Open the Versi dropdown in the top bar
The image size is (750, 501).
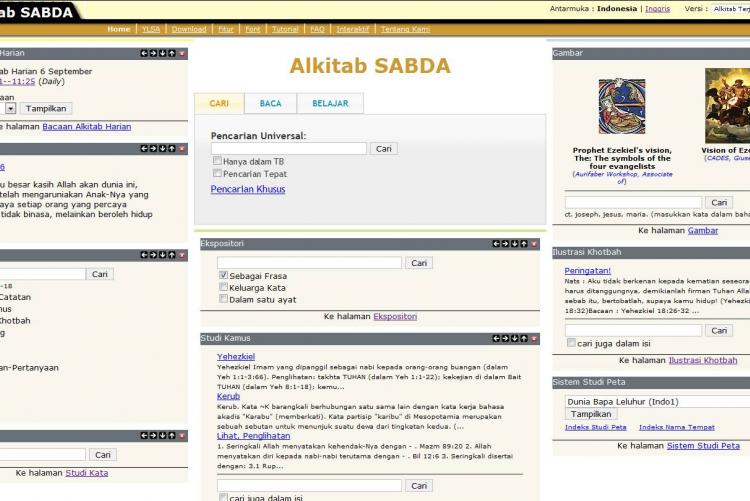pos(730,9)
